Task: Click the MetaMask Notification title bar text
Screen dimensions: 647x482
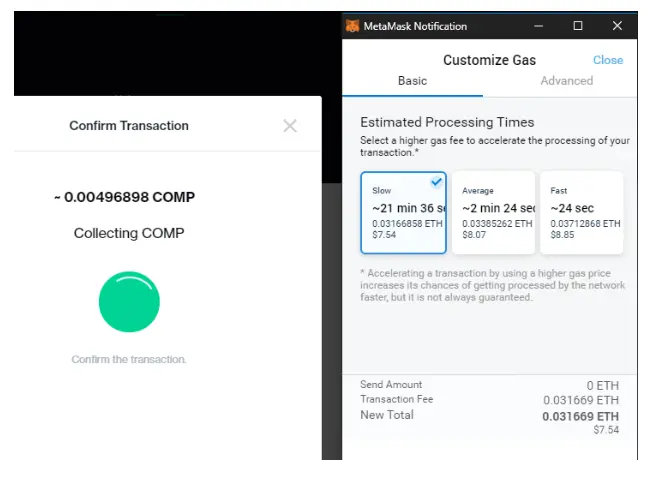Action: pos(415,26)
